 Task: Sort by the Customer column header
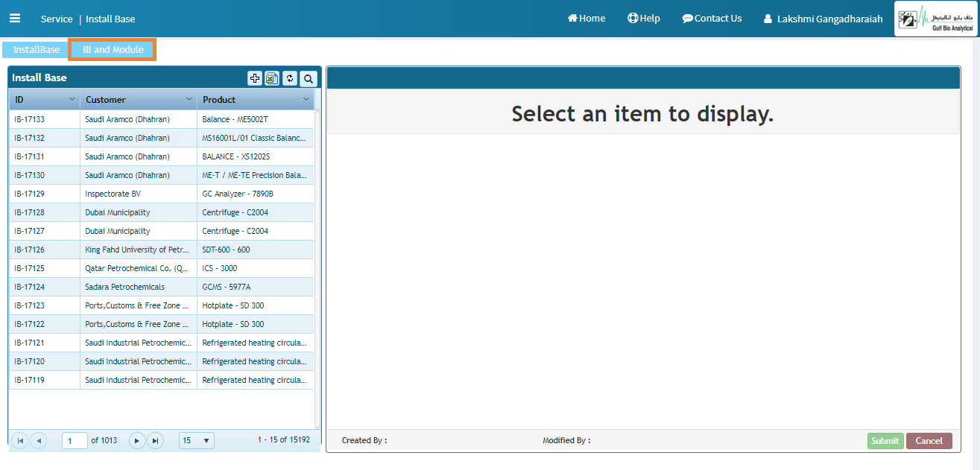[106, 100]
